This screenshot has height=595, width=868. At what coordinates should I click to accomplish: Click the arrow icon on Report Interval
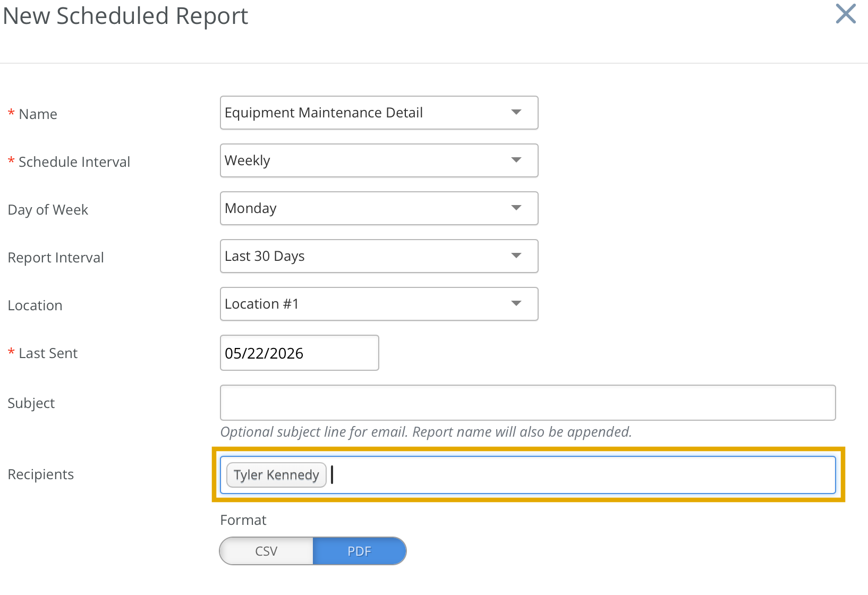point(516,256)
